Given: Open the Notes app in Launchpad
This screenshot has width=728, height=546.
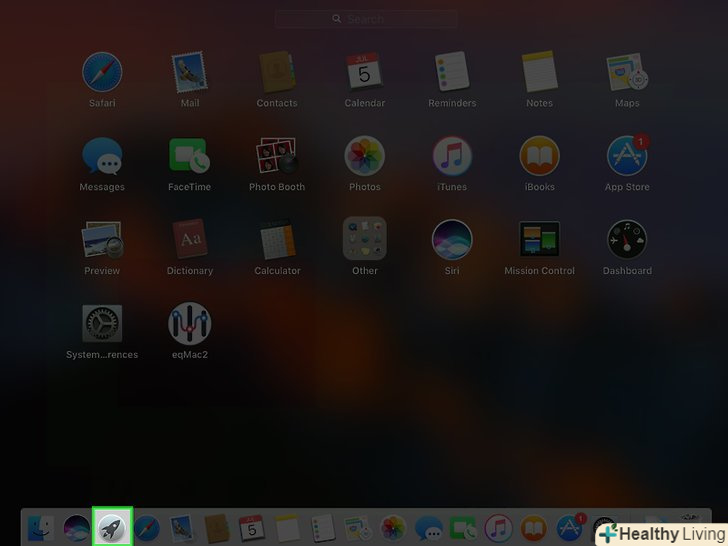Looking at the screenshot, I should click(539, 72).
